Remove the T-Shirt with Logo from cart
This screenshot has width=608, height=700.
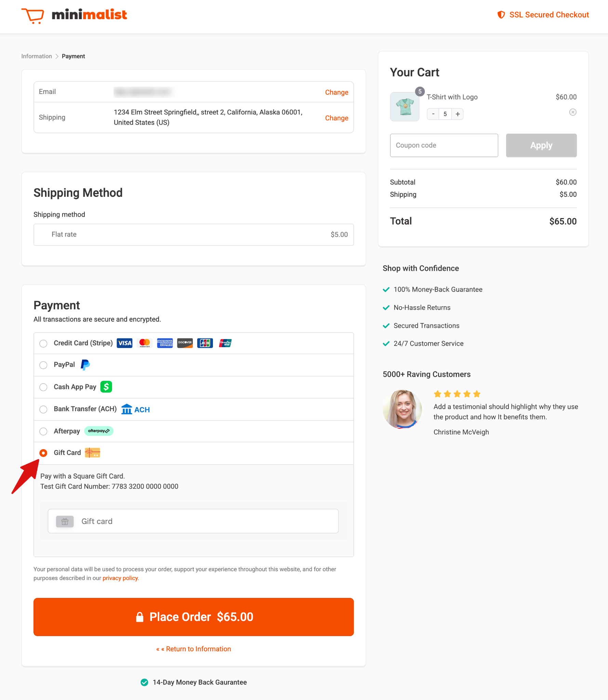click(573, 112)
